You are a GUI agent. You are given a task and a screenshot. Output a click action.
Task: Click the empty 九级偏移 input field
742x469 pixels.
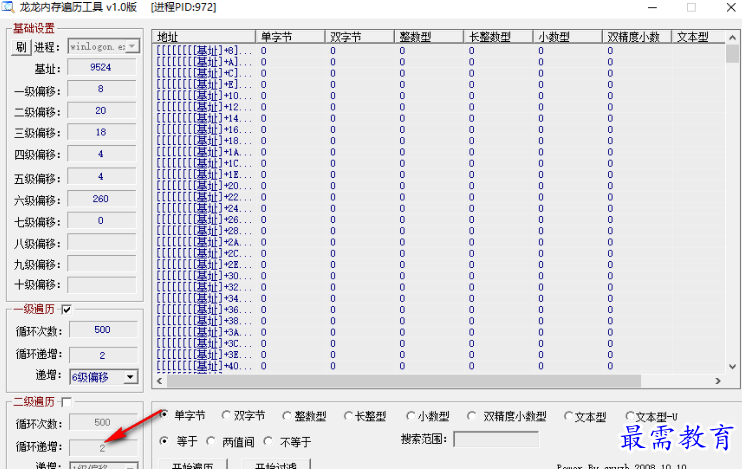tap(101, 264)
